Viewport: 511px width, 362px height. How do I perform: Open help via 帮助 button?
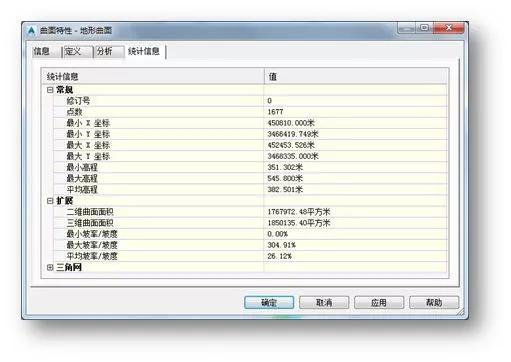434,303
